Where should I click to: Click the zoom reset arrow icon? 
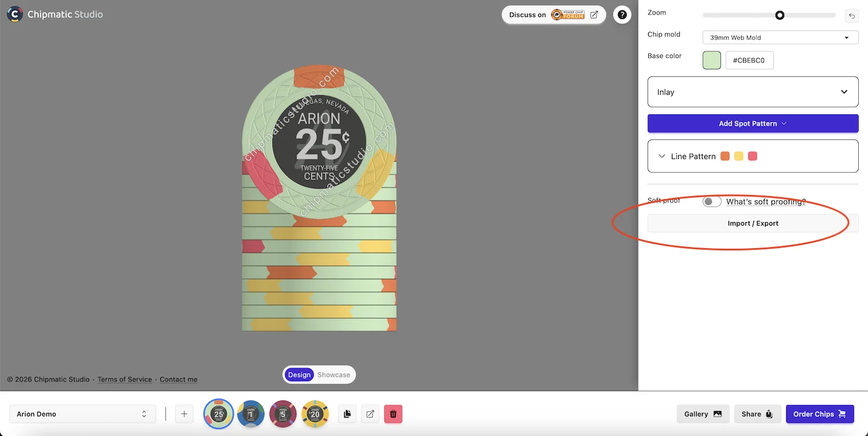(x=852, y=16)
